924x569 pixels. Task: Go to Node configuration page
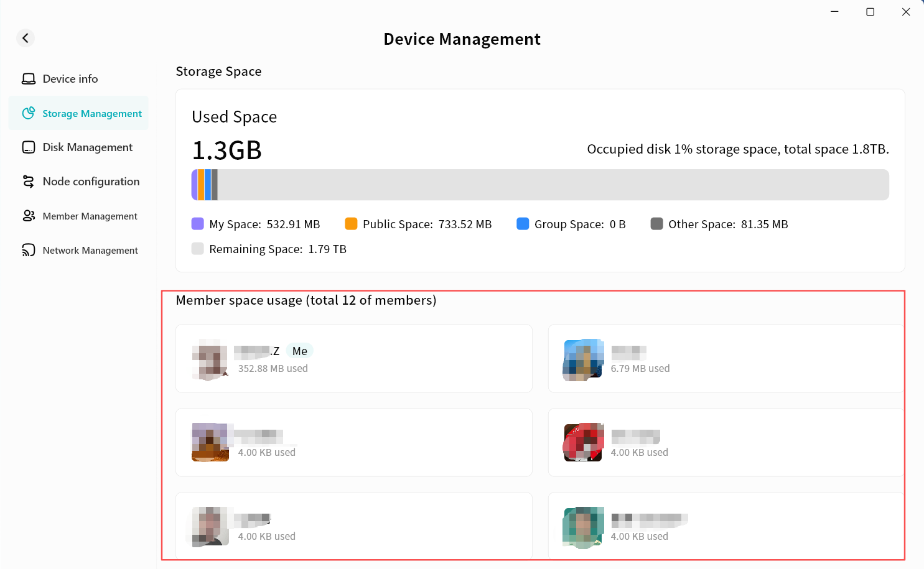[x=91, y=182]
